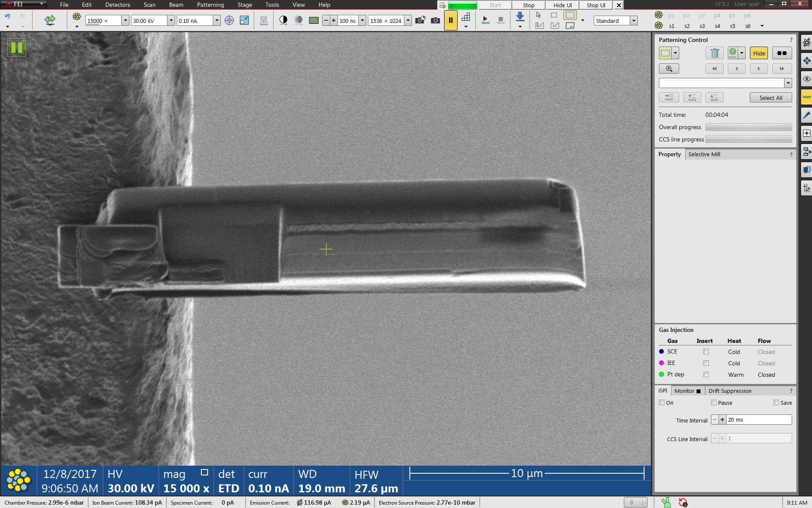This screenshot has height=508, width=812.
Task: Click the Time Interval 20 ms field
Action: click(x=759, y=420)
